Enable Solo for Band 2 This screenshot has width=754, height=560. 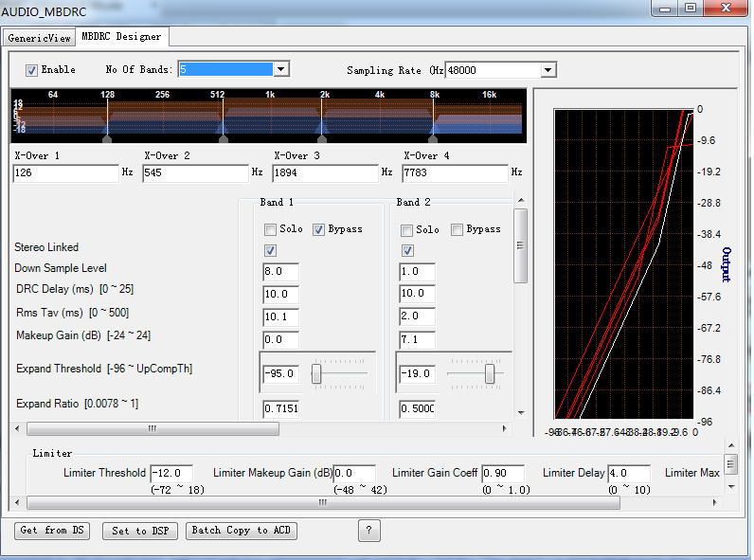point(406,230)
